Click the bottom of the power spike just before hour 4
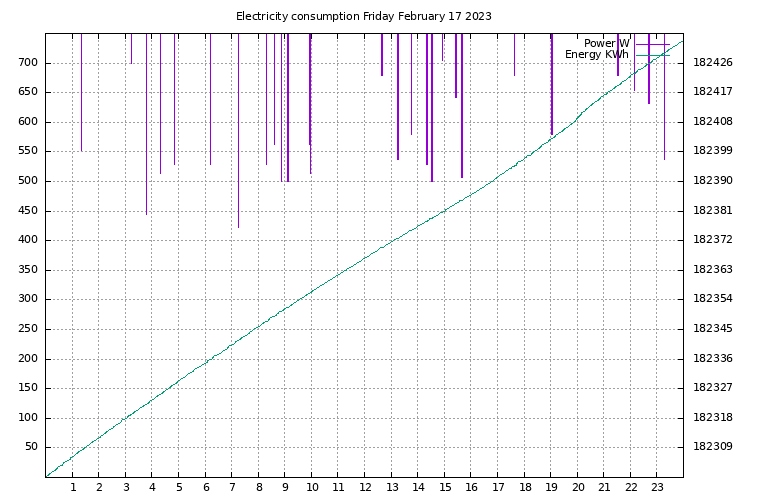Viewport: 768px width, 500px height. coord(146,213)
